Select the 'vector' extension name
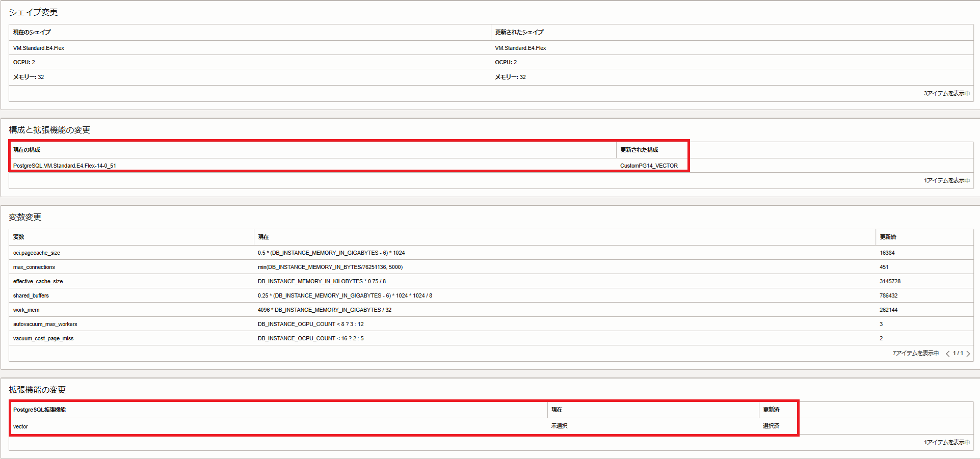The height and width of the screenshot is (459, 980). (21, 426)
